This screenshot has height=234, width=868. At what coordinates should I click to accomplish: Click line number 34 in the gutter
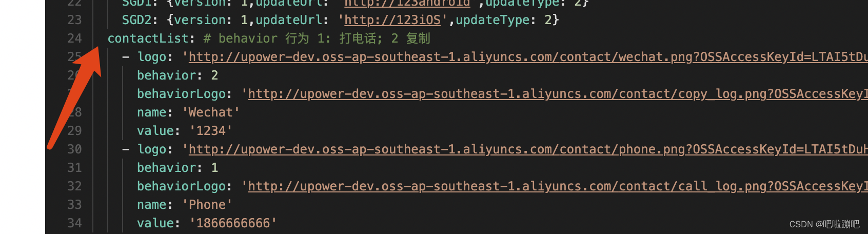[74, 223]
